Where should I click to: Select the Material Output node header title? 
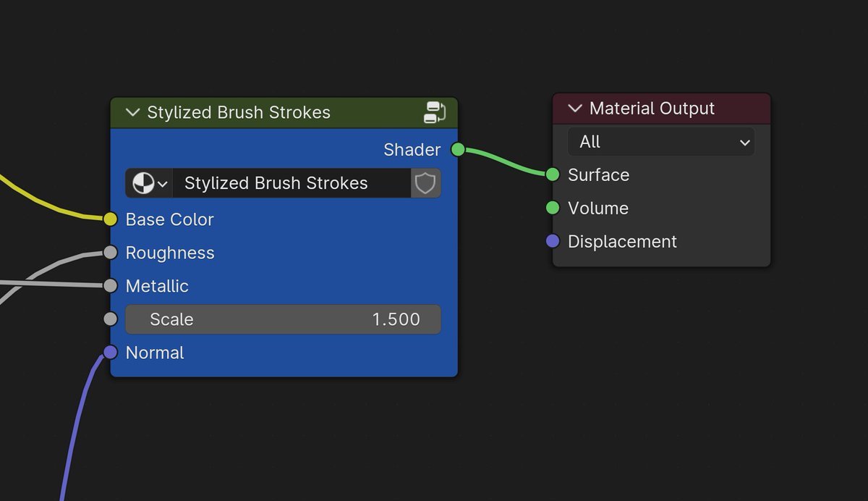pos(652,109)
